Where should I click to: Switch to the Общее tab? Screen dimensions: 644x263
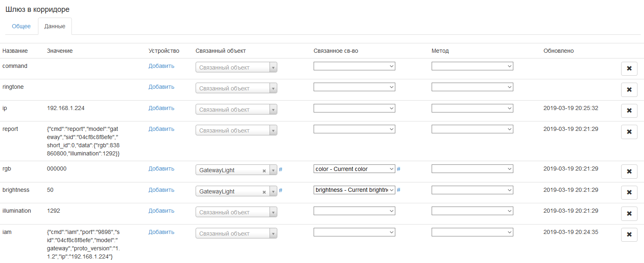21,26
